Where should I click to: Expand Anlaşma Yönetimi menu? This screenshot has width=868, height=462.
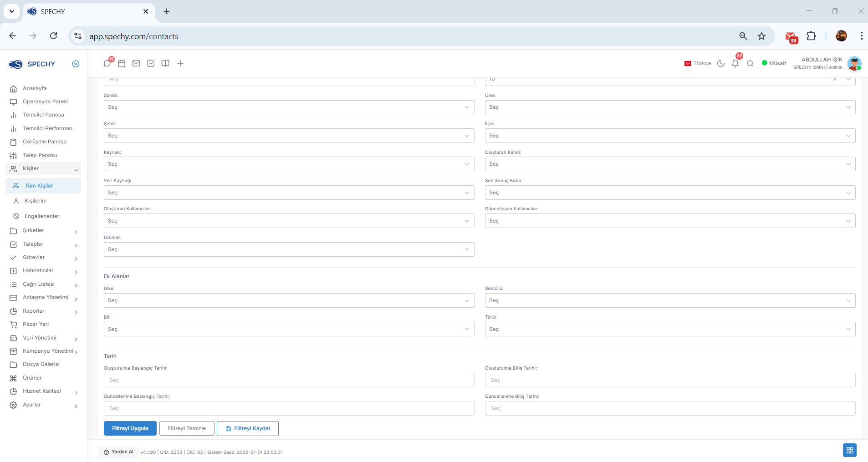[x=44, y=298]
